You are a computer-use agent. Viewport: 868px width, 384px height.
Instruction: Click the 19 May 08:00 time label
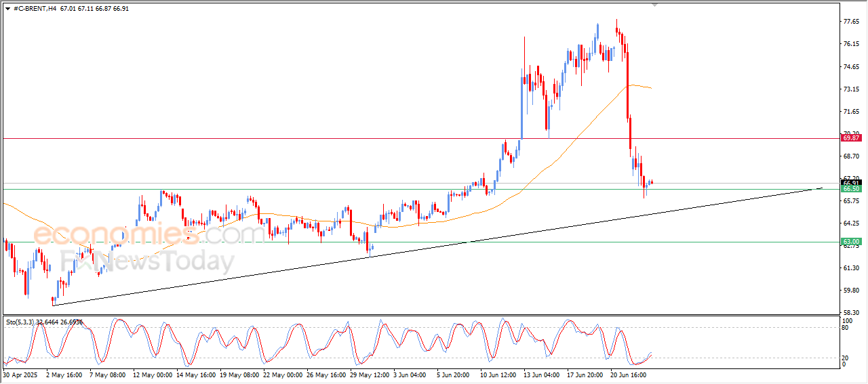(x=239, y=374)
